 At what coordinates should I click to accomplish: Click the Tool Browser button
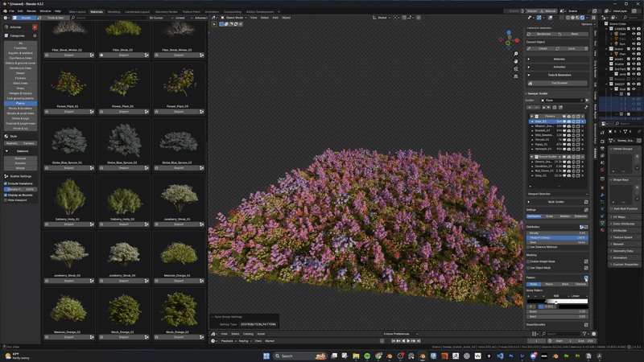click(559, 82)
